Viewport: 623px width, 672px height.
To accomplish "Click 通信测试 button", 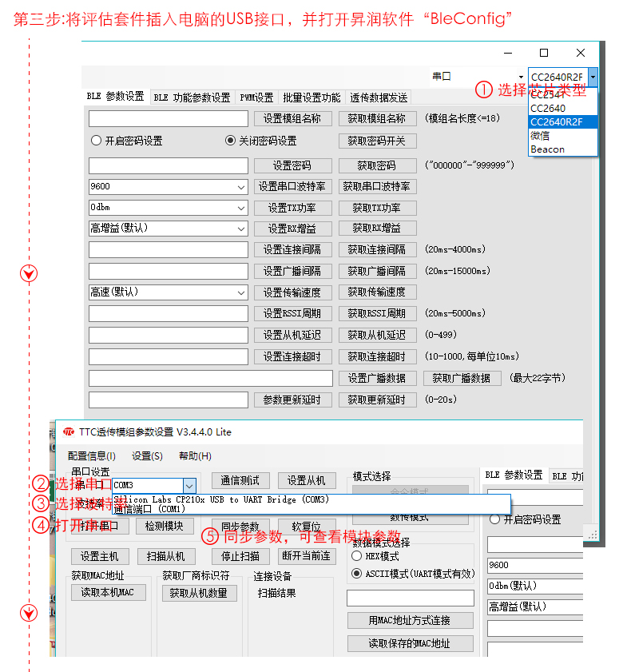I will click(x=240, y=481).
